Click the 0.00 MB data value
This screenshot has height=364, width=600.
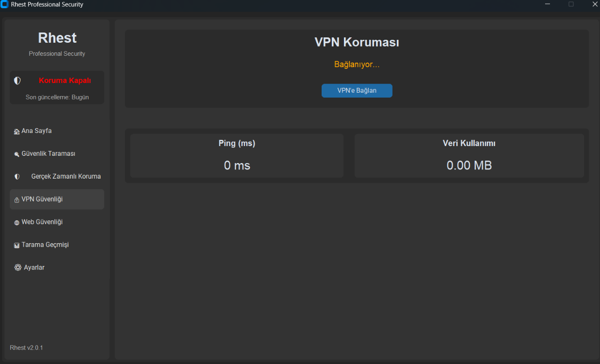pyautogui.click(x=469, y=165)
